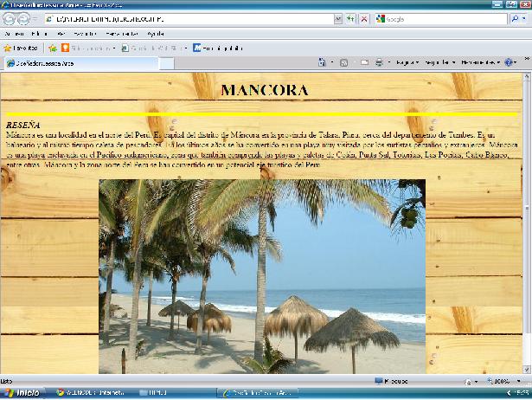532x400 pixels.
Task: Open the zoom level 100% dropdown
Action: tap(504, 381)
